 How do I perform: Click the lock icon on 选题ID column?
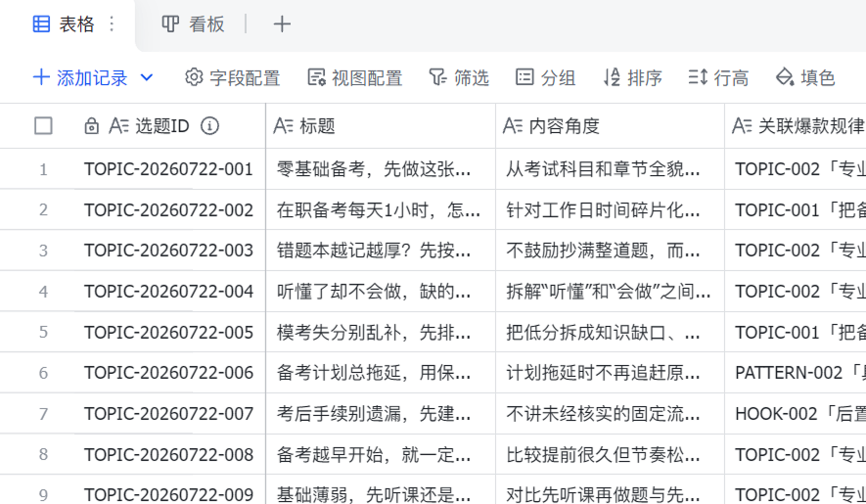tap(92, 126)
